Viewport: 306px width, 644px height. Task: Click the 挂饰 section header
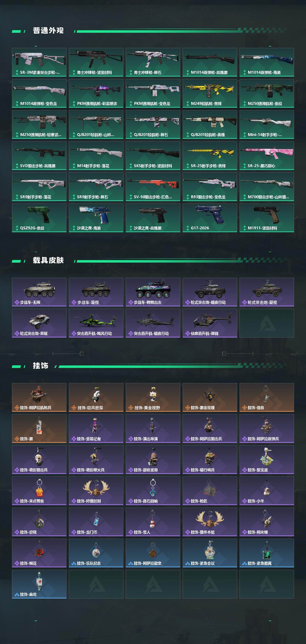click(x=40, y=366)
